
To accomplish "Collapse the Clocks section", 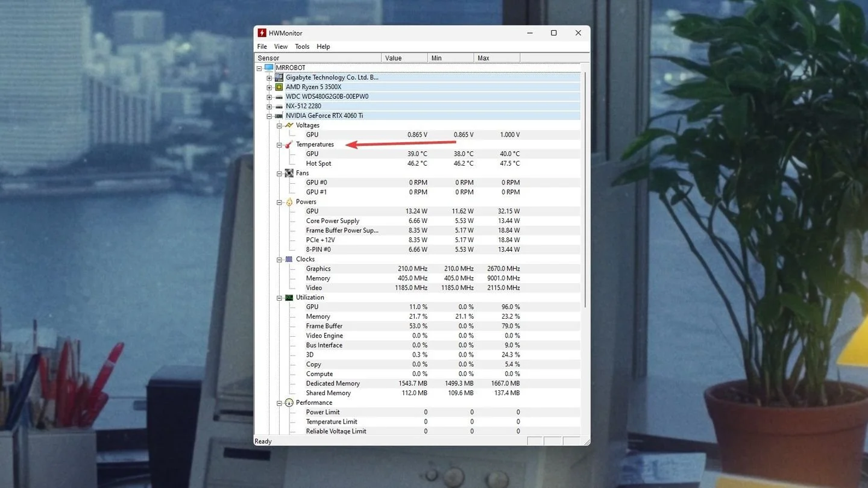I will click(x=280, y=259).
